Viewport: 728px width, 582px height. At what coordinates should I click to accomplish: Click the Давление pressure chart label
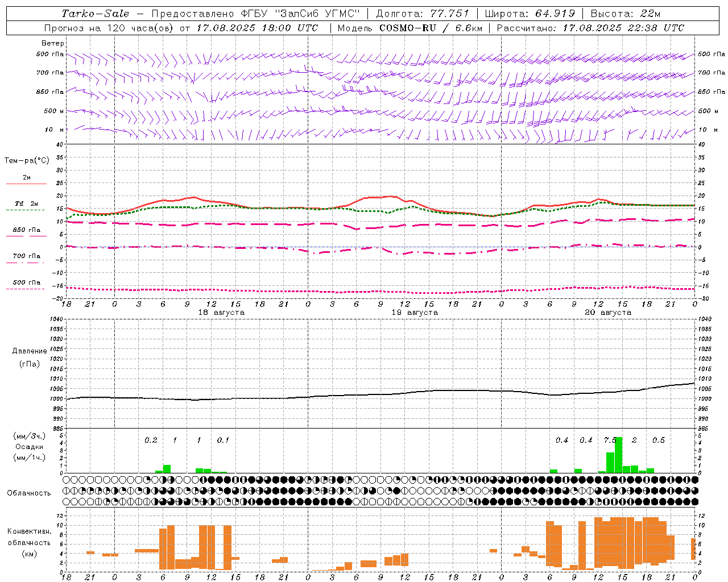click(30, 351)
